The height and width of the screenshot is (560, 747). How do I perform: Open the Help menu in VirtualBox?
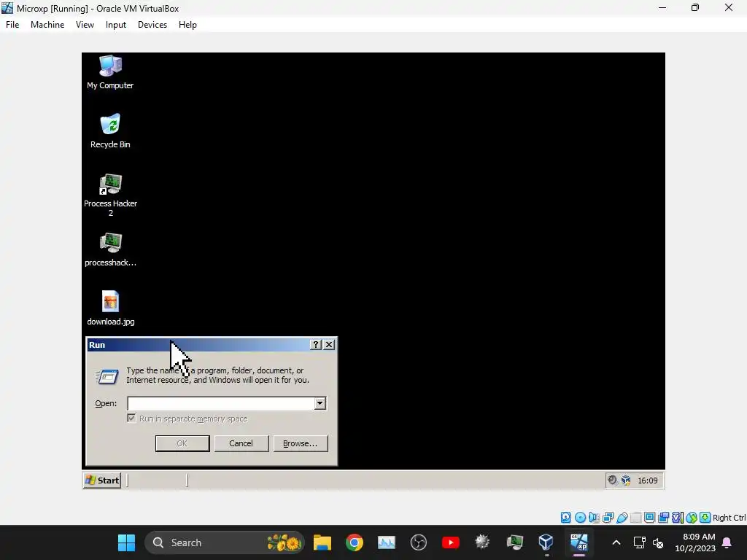187,25
